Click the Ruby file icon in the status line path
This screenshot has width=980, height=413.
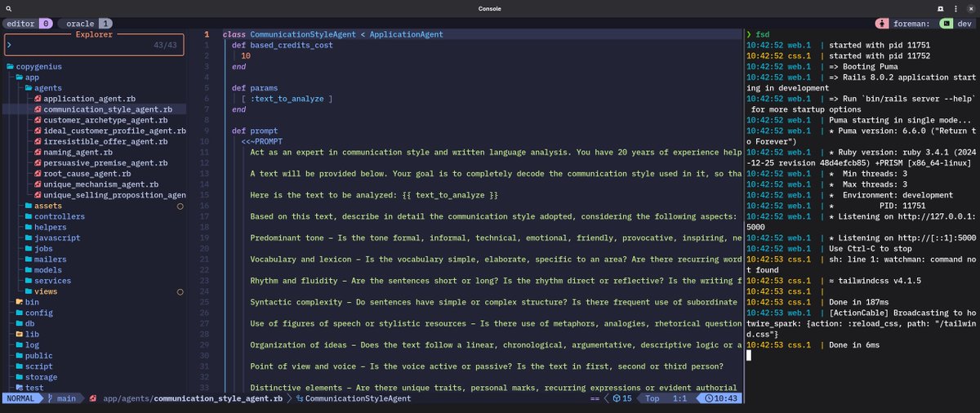[93, 398]
